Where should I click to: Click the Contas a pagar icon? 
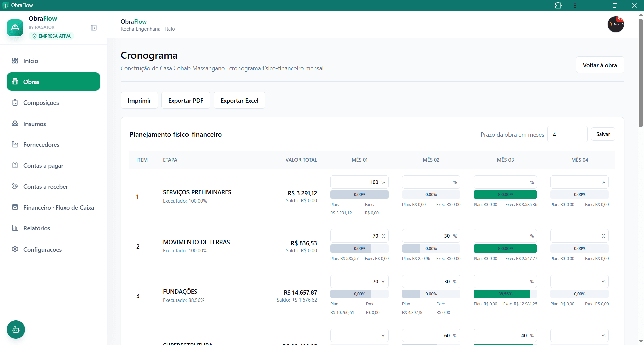click(15, 165)
